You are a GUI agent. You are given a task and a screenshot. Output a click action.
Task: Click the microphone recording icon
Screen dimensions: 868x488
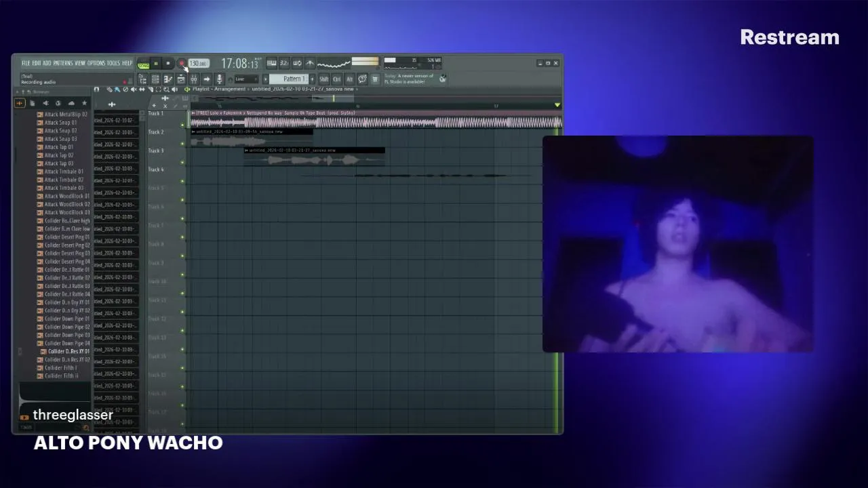220,79
